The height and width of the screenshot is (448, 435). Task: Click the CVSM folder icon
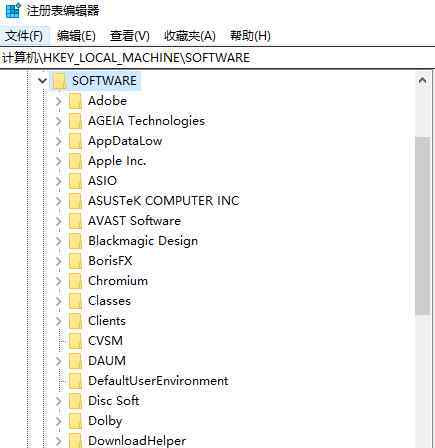point(75,341)
